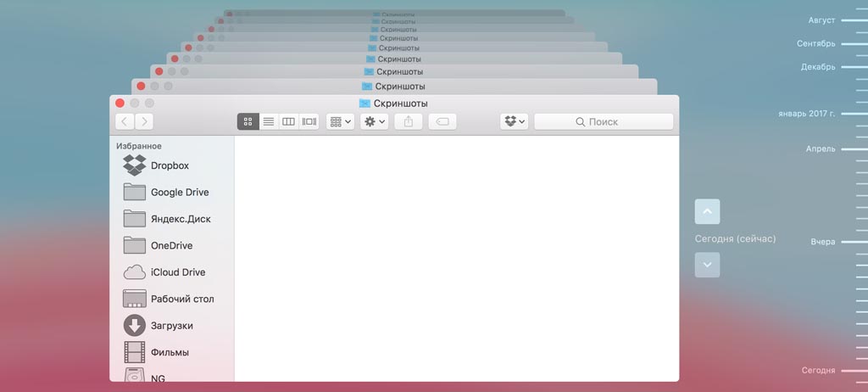
Task: Go to earlier backup with up arrow
Action: 707,211
